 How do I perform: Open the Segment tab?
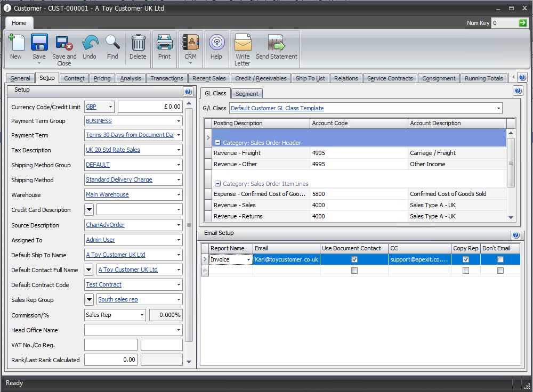[x=247, y=94]
